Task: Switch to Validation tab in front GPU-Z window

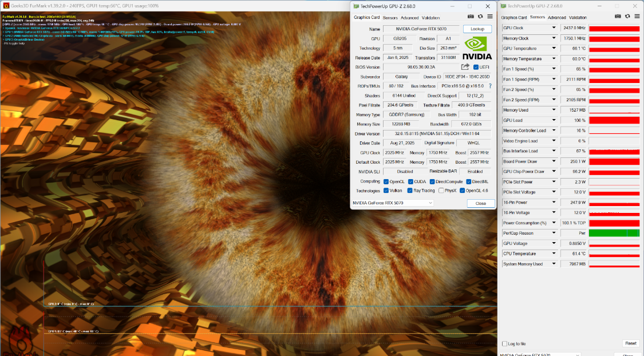Action: [430, 18]
